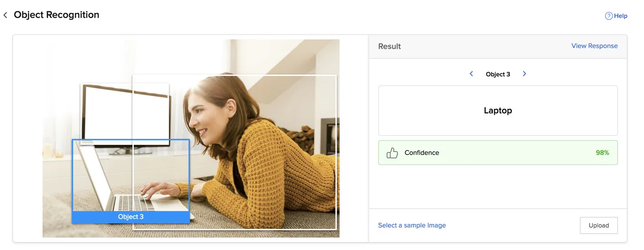The height and width of the screenshot is (250, 644).
Task: Click the Help question mark icon
Action: click(x=609, y=16)
